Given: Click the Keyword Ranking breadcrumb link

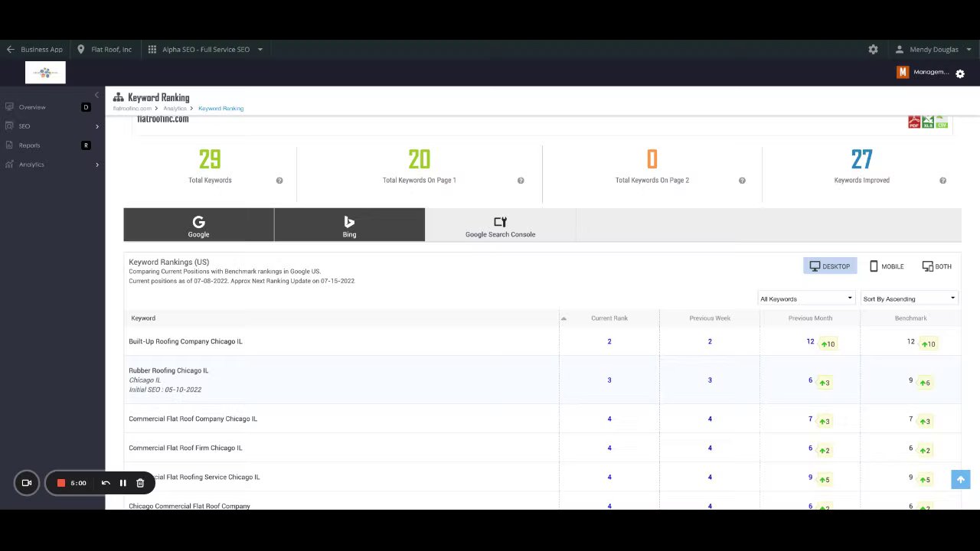Looking at the screenshot, I should pos(220,109).
